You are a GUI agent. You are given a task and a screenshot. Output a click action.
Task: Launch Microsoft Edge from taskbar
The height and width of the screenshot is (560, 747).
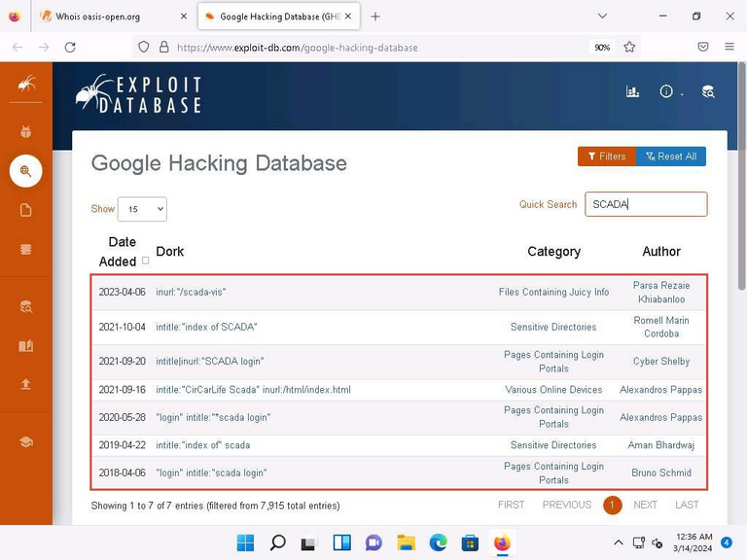coord(439,542)
